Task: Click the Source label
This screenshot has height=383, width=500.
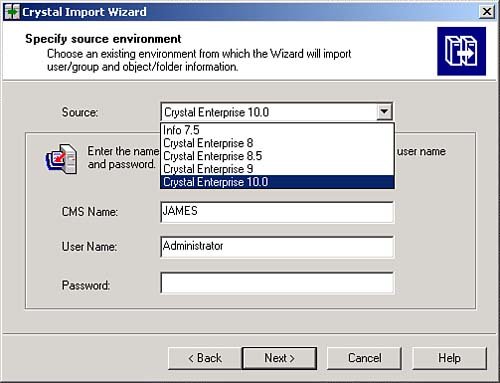Action: point(80,112)
